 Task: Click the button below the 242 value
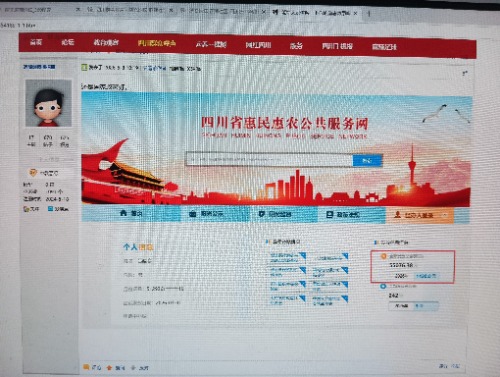click(413, 306)
